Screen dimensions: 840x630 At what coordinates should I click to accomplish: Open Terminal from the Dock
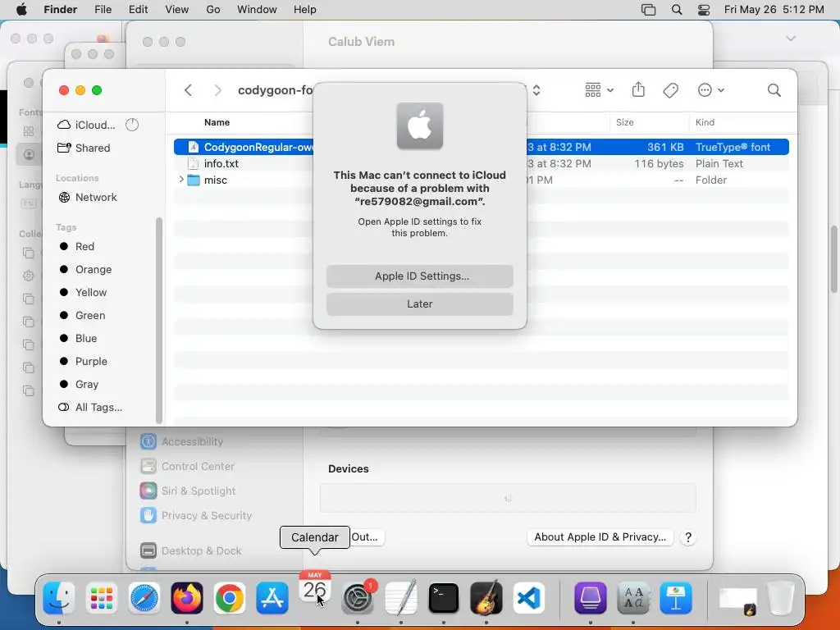pos(444,598)
